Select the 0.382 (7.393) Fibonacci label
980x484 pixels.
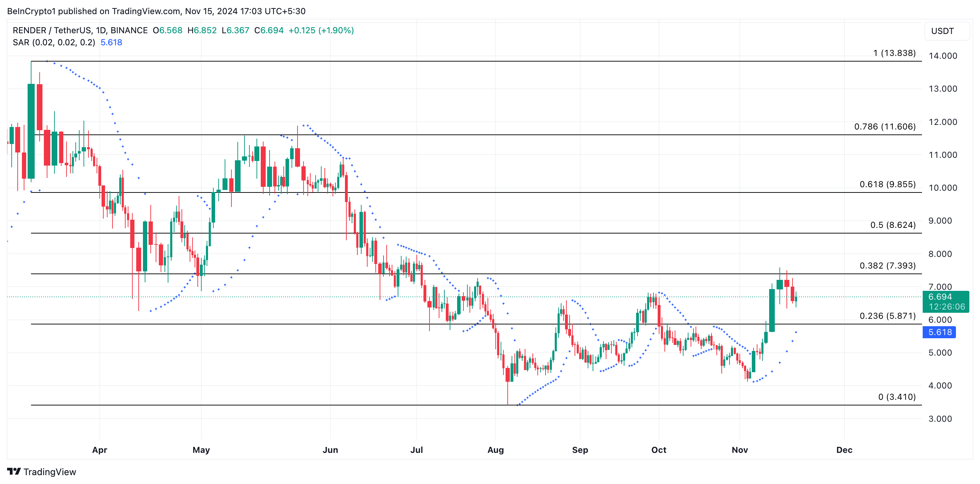coord(887,266)
